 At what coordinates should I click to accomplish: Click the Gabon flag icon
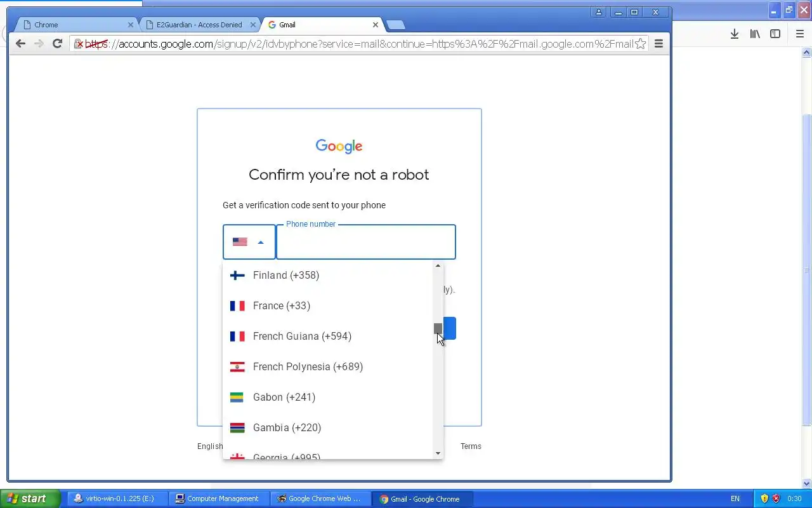point(237,397)
